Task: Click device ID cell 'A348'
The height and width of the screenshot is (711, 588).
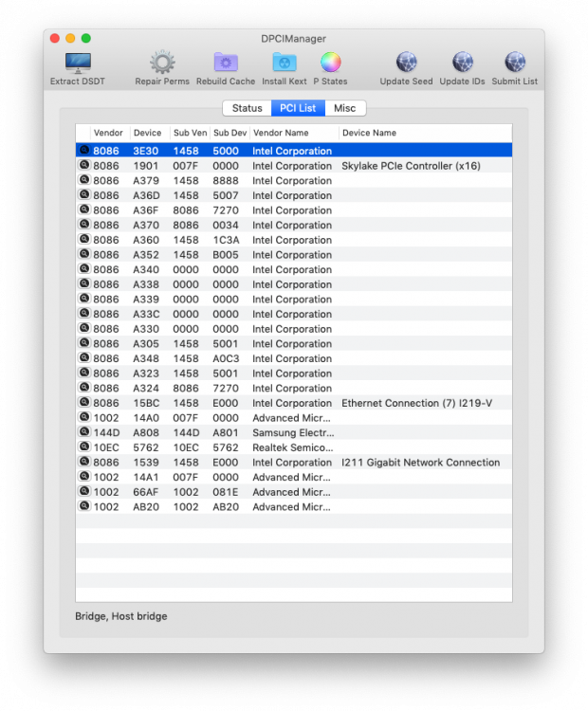Action: click(146, 358)
